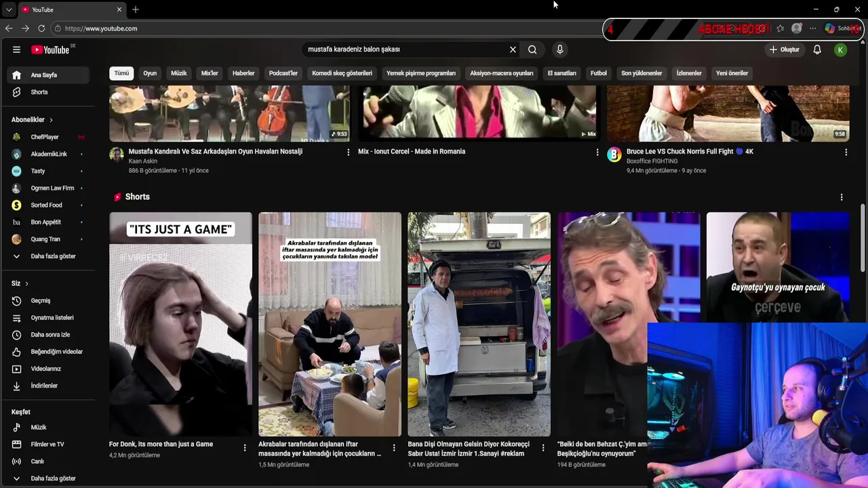Open the notifications bell
868x488 pixels.
point(817,49)
